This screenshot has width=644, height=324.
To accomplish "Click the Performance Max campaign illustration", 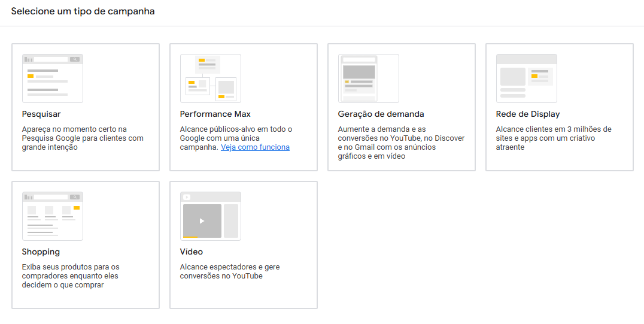I will (211, 78).
